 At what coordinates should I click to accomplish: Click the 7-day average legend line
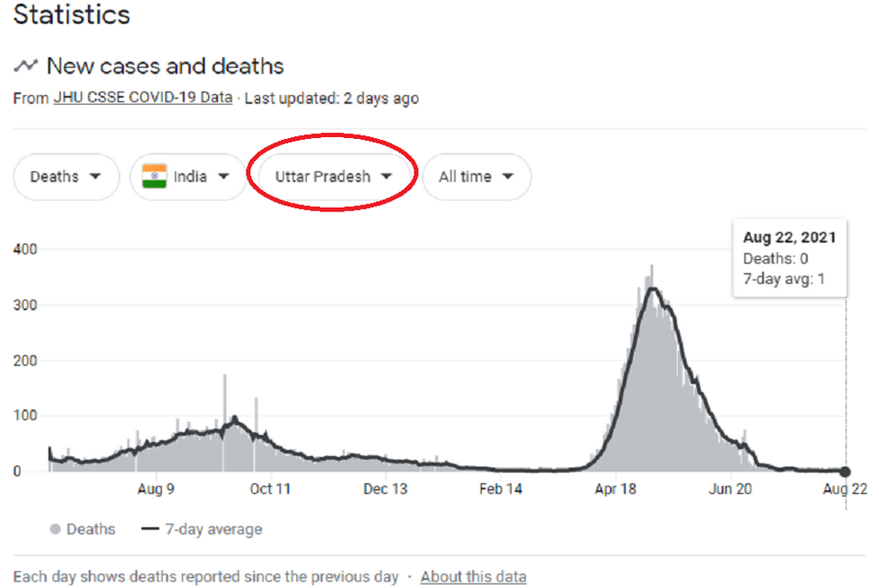[x=151, y=529]
